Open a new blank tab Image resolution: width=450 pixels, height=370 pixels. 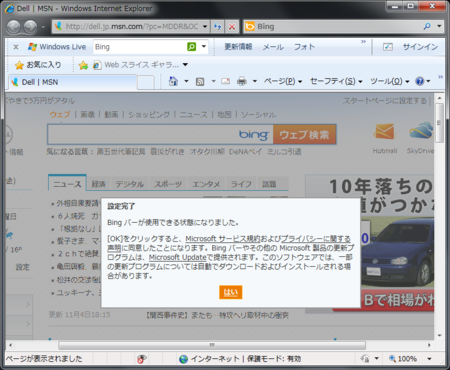coord(145,82)
